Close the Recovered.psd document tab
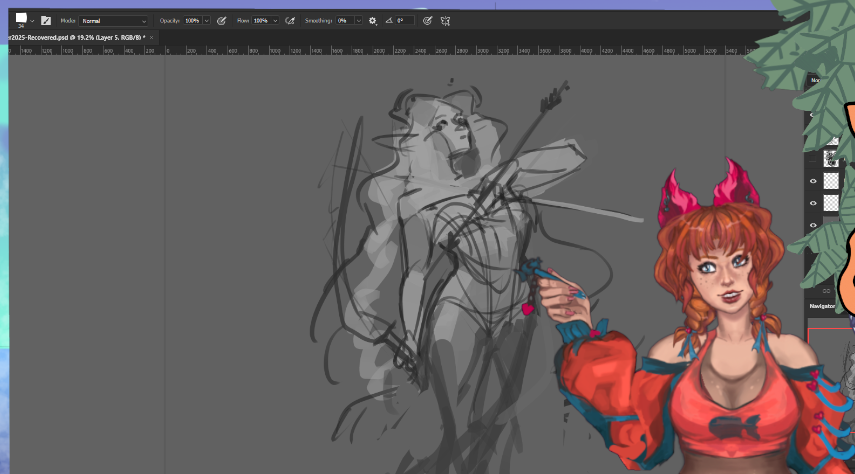The image size is (855, 474). pyautogui.click(x=152, y=37)
